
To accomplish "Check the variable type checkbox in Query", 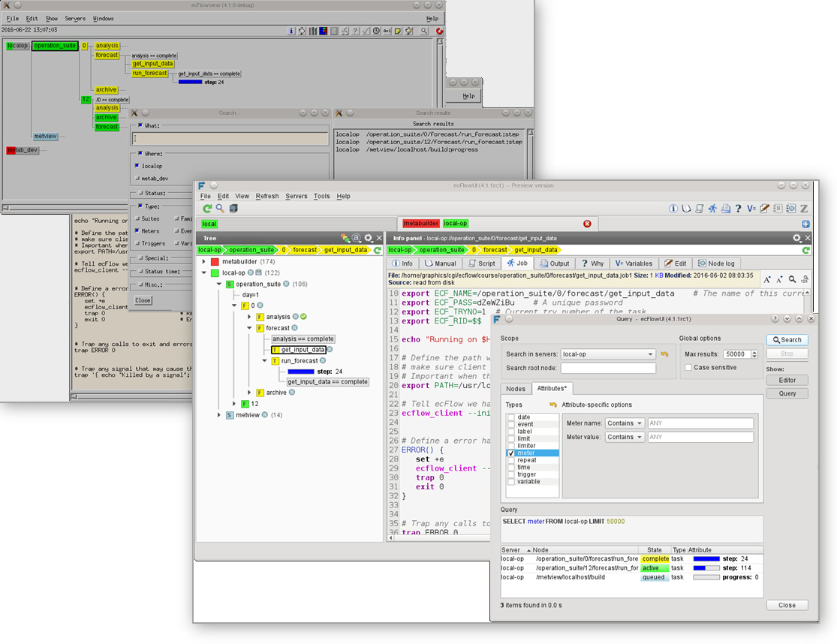I will tap(511, 481).
